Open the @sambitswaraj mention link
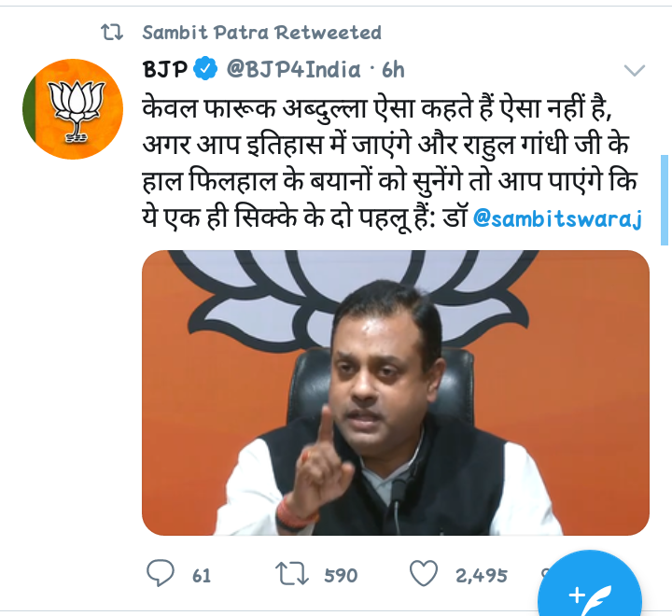 557,218
